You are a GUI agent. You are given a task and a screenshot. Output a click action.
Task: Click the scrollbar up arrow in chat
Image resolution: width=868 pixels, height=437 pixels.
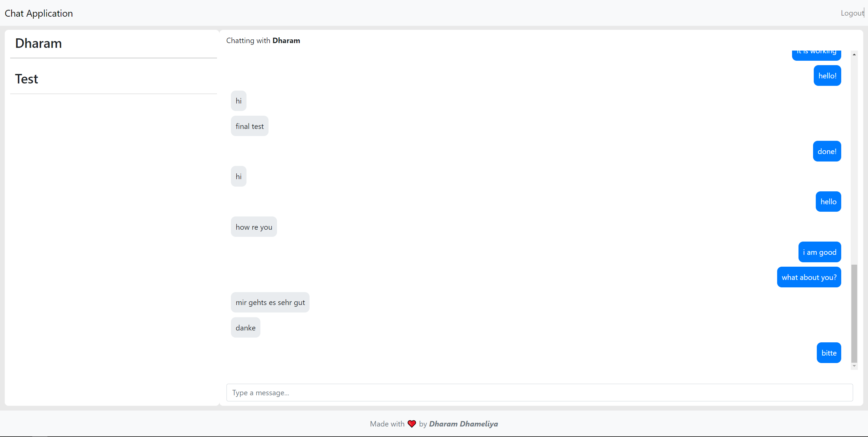pyautogui.click(x=854, y=54)
